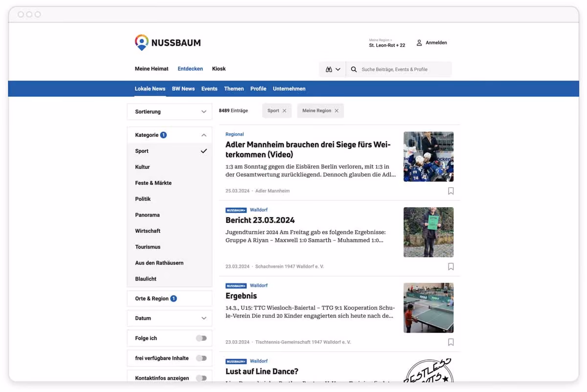This screenshot has height=392, width=587.
Task: Open the dropdown arrow next to binoculars
Action: tap(338, 69)
